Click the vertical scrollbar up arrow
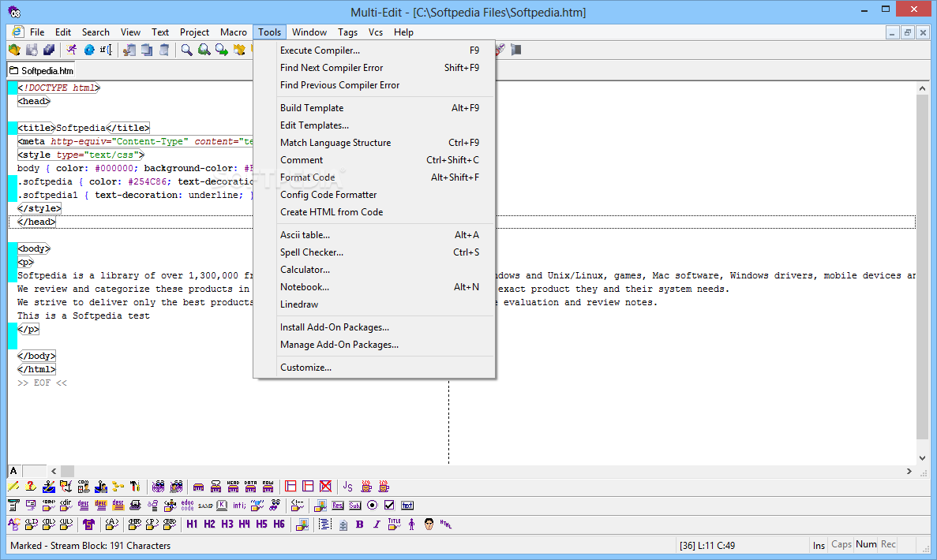 tap(922, 88)
